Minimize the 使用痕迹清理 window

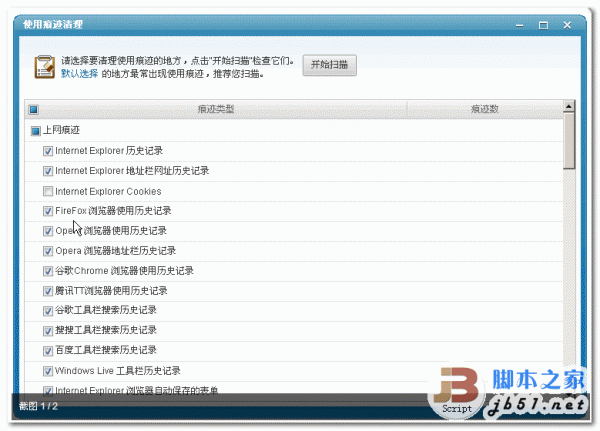[520, 26]
